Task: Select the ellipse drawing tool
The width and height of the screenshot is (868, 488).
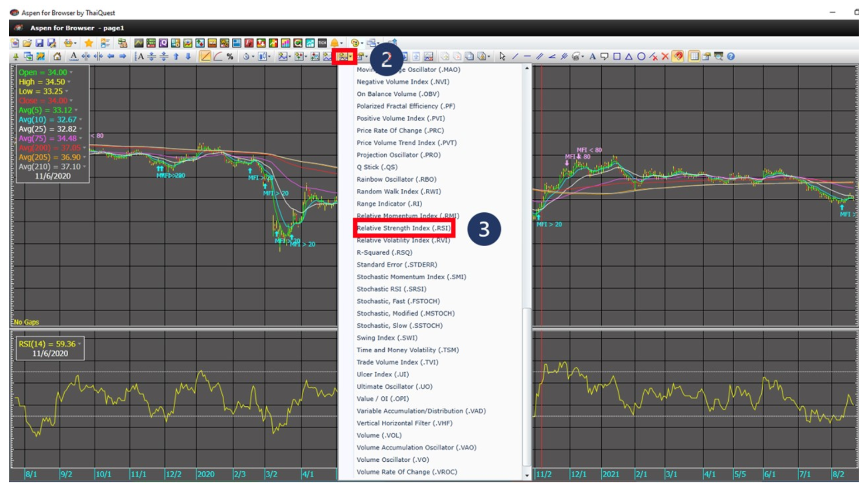Action: [641, 56]
